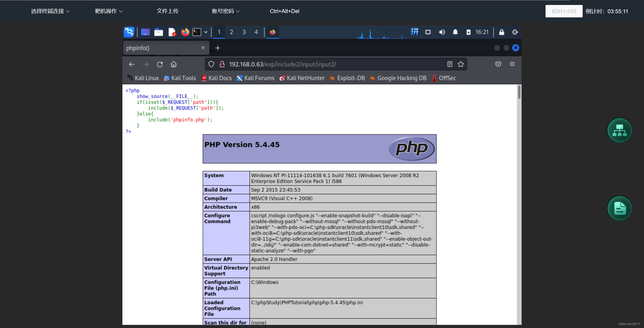644x328 pixels.
Task: Open the OffSec bookmark
Action: click(444, 78)
